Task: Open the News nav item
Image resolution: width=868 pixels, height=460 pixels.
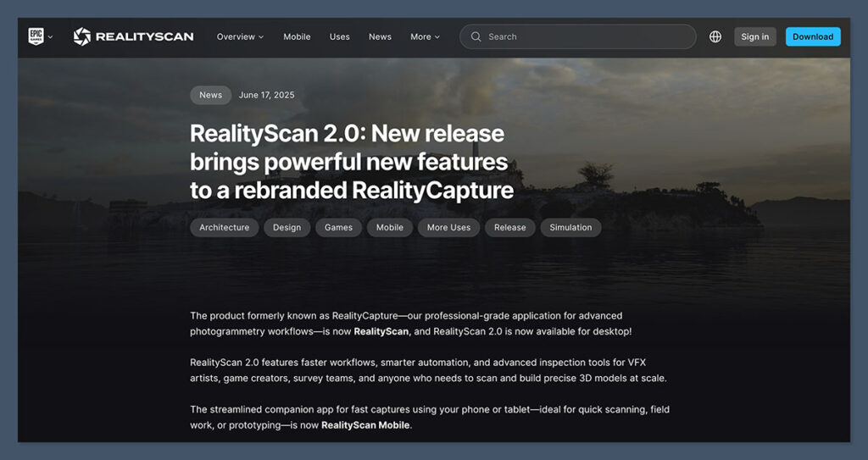Action: tap(380, 36)
